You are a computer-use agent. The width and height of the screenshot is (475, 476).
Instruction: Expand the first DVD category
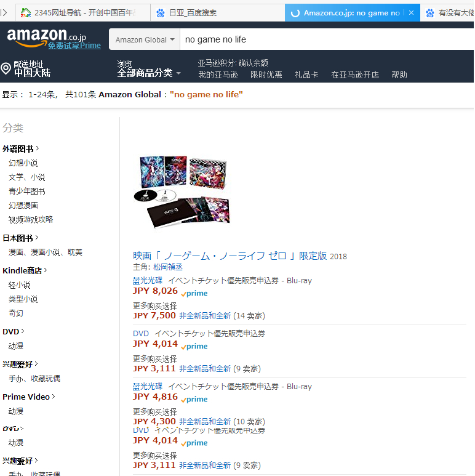[x=14, y=331]
